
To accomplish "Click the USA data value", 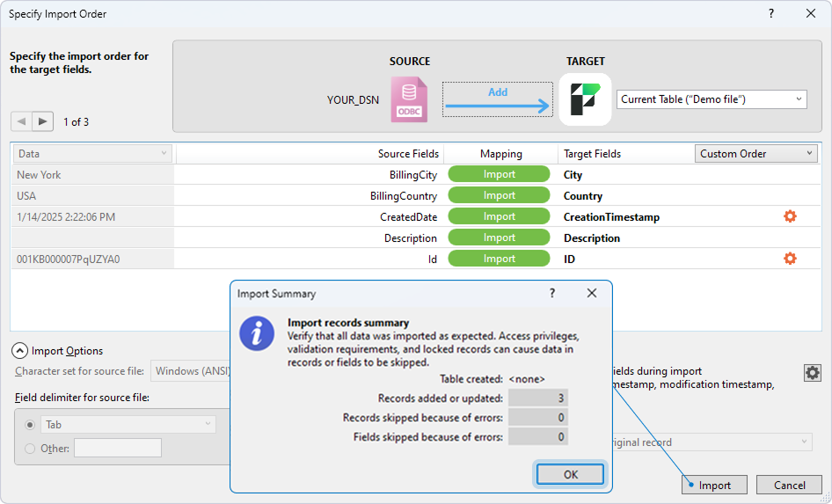I will pos(26,196).
